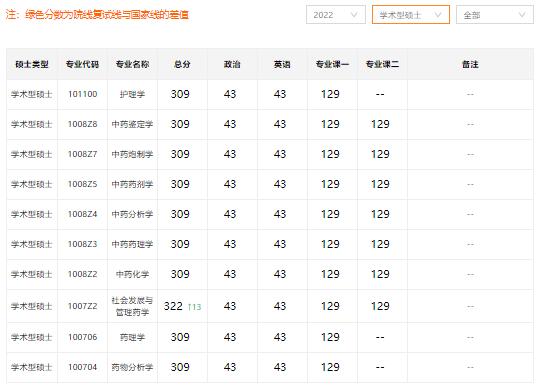Click the 中药药理学 major name
Screen dimensions: 539x388
click(x=132, y=244)
